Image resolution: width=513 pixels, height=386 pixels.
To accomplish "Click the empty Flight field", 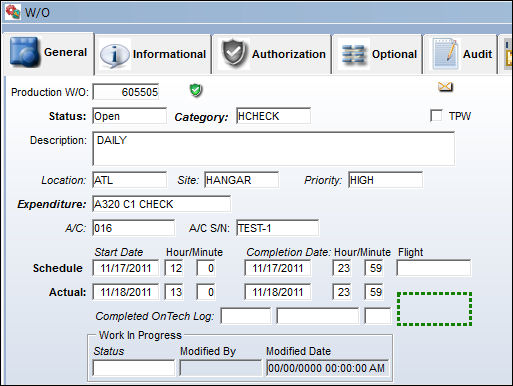I will click(x=433, y=268).
